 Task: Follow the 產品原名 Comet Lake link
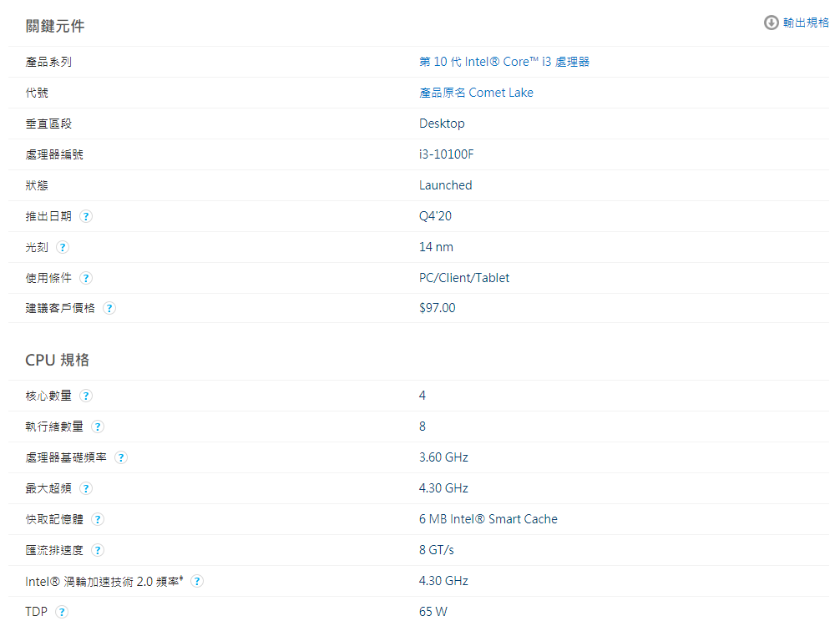[x=476, y=93]
